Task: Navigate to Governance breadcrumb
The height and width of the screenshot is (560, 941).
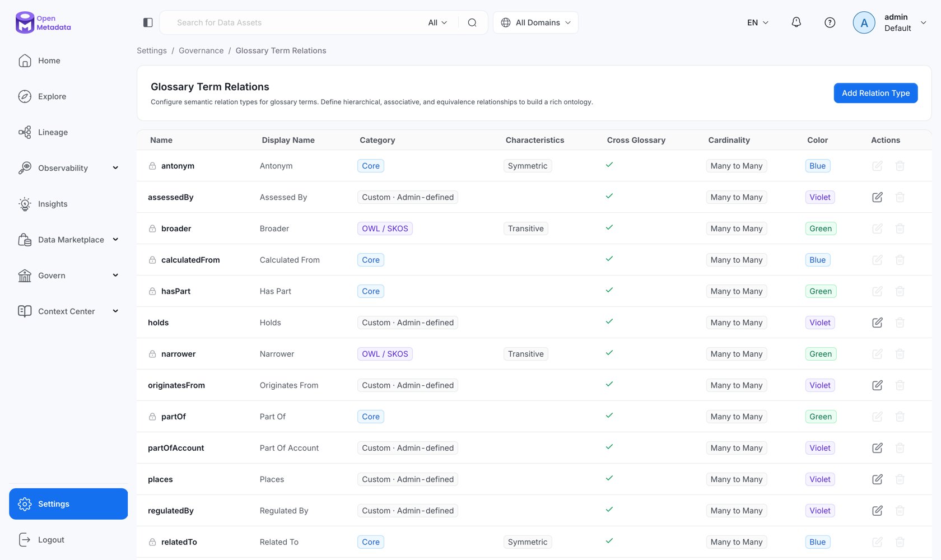Action: click(x=201, y=50)
